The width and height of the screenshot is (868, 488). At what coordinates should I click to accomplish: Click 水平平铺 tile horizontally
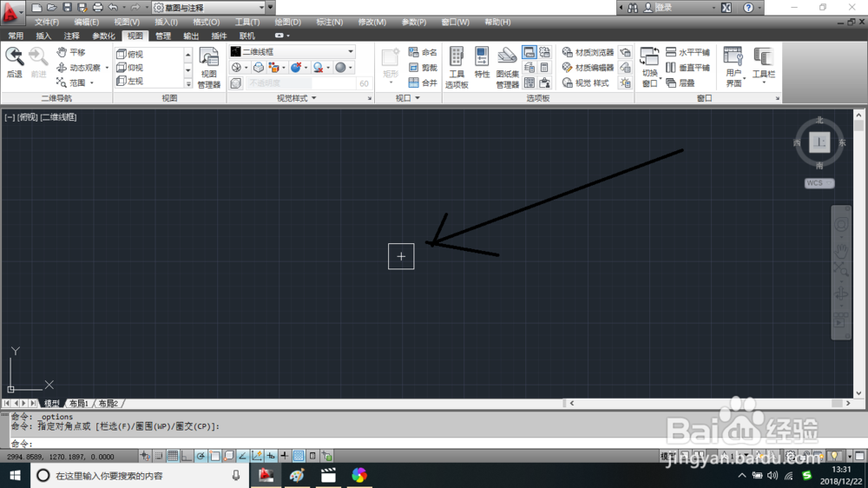pos(687,52)
